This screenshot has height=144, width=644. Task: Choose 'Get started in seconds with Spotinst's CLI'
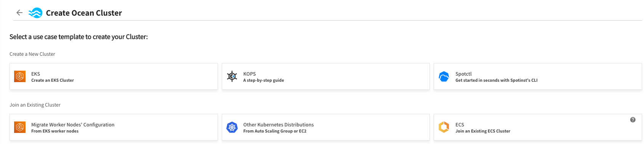pos(497,80)
